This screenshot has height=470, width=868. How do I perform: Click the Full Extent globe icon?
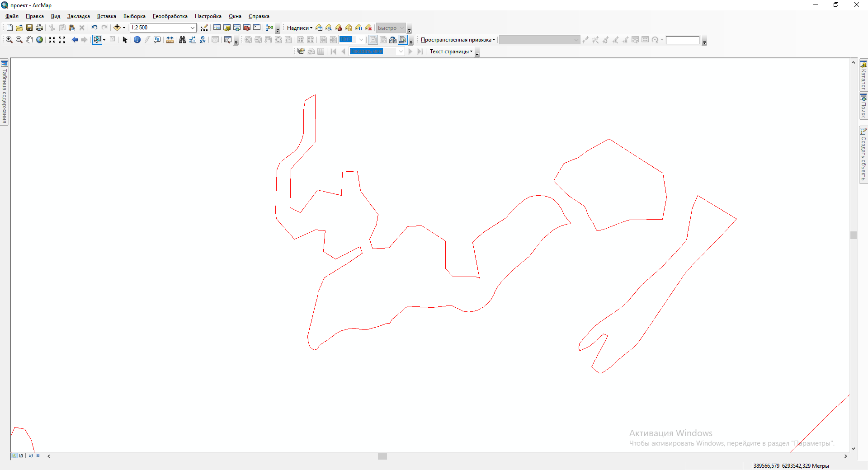click(40, 40)
